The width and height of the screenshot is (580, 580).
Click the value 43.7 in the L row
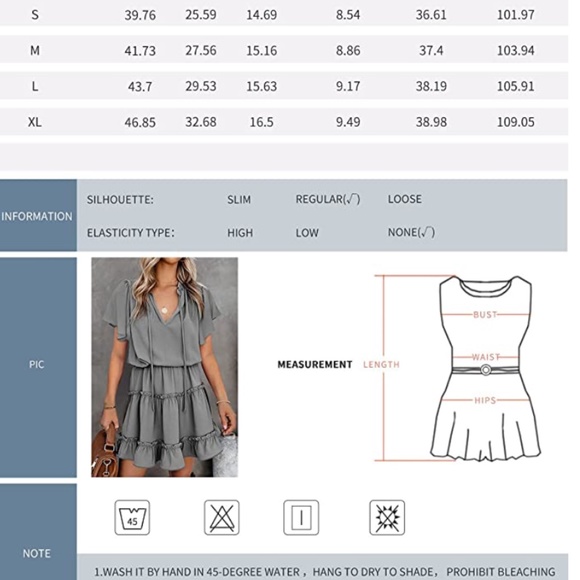[x=140, y=87]
